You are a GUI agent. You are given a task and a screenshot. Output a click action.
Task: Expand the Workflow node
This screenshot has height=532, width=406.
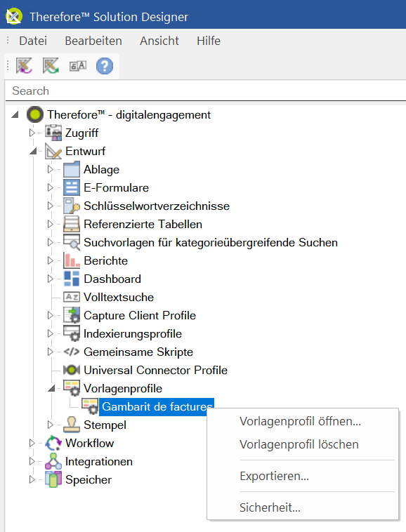32,443
